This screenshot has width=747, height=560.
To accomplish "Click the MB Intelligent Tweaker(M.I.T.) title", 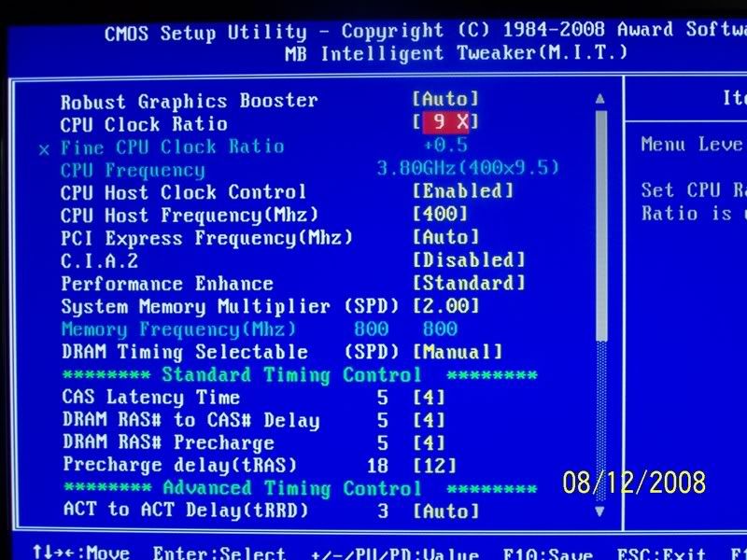I will (457, 53).
